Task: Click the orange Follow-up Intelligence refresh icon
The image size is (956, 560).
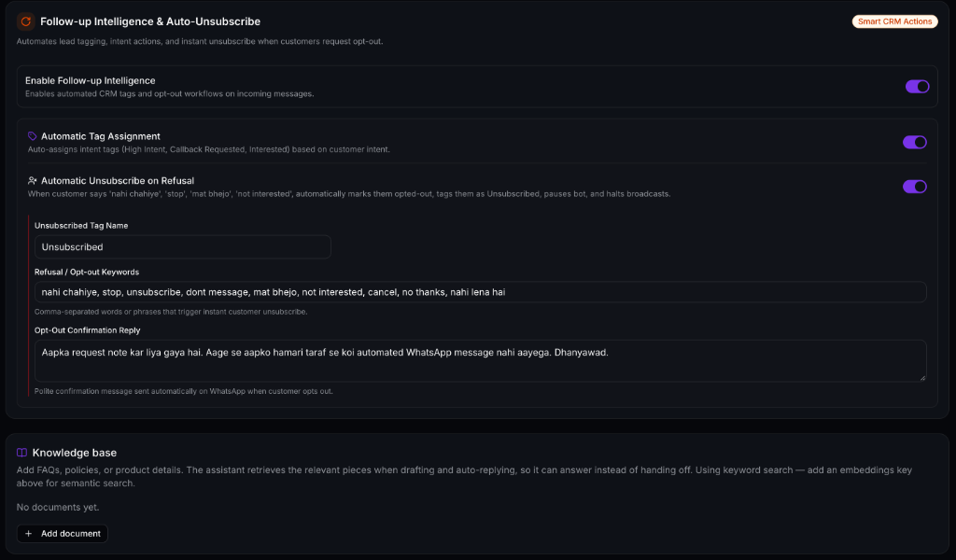Action: tap(25, 21)
